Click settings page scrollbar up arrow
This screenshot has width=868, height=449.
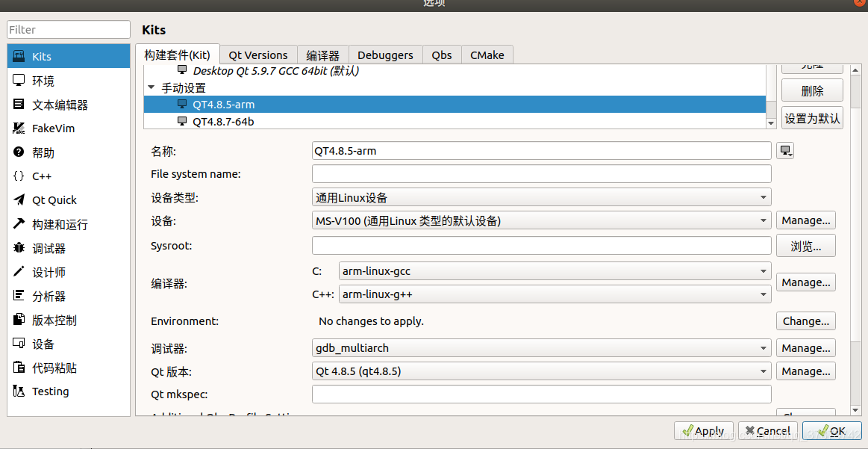point(855,69)
